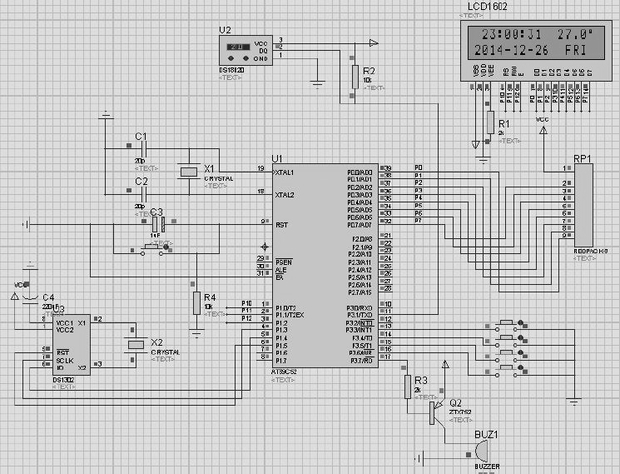Toggle the bottom push button of four
This screenshot has width=620, height=474.
point(507,371)
